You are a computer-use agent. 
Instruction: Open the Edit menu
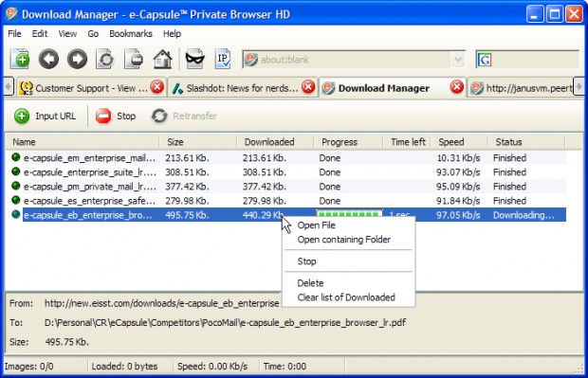[40, 34]
